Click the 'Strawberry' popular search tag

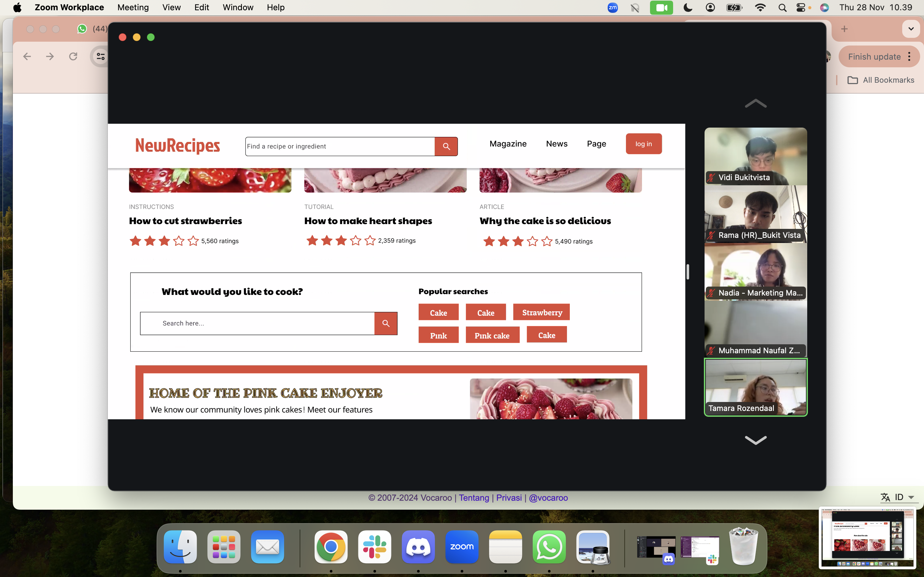coord(542,313)
